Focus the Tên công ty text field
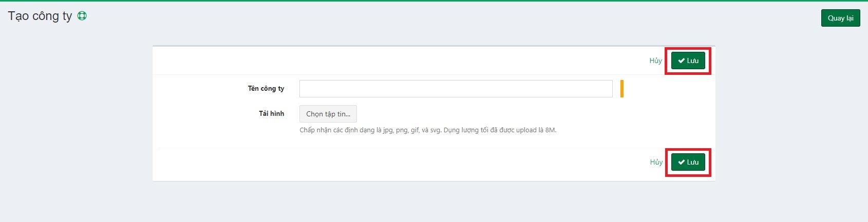868x222 pixels. [456, 89]
